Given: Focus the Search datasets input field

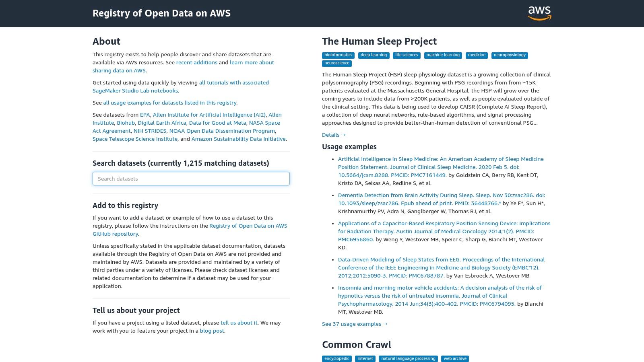Looking at the screenshot, I should tap(191, 179).
